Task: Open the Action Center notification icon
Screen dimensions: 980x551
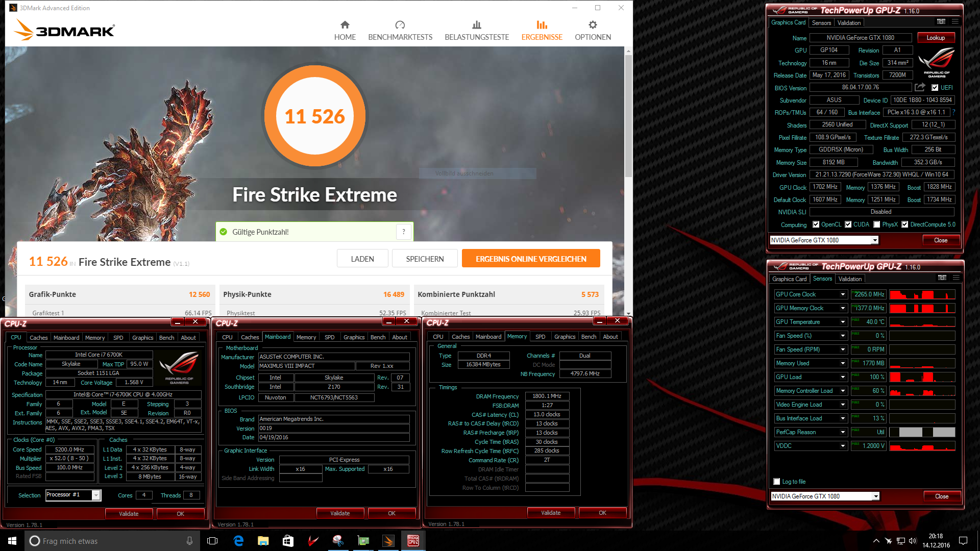Action: 963,541
